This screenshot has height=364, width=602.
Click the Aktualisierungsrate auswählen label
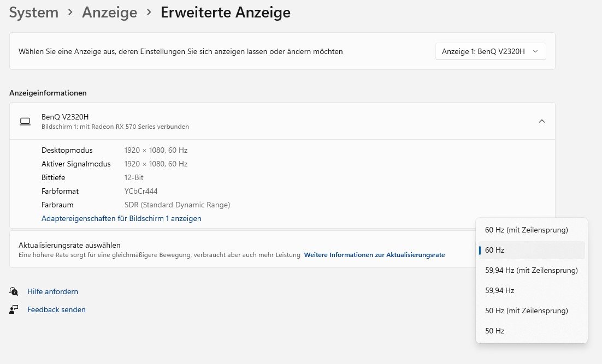click(x=69, y=245)
